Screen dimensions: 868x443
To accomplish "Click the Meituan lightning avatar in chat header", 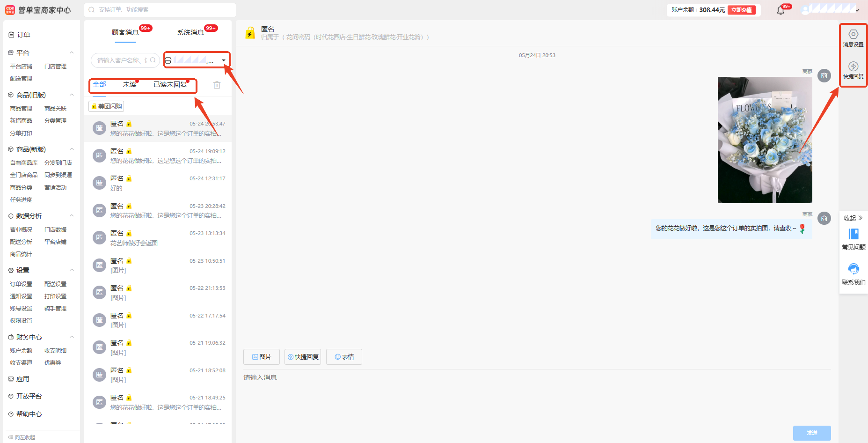I will click(x=250, y=33).
